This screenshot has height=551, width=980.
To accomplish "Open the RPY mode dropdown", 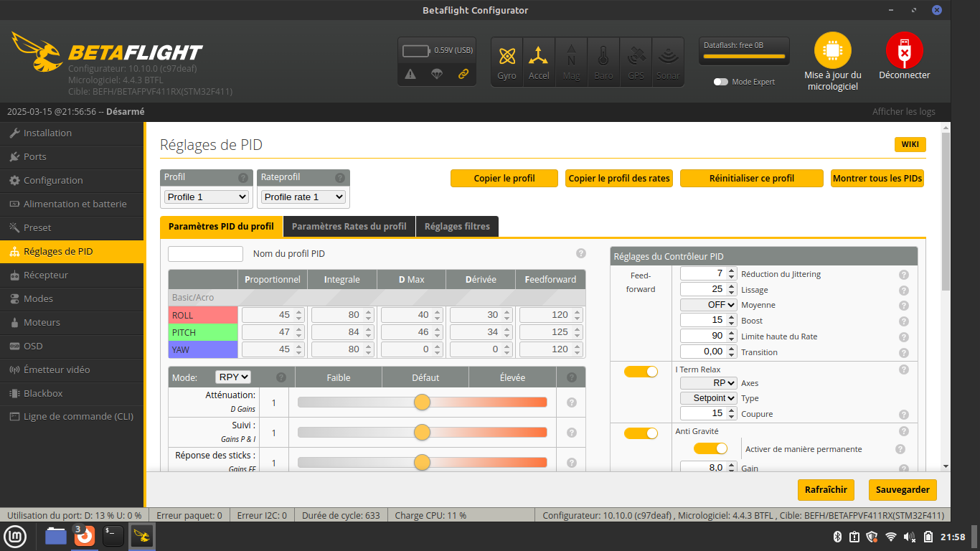I will coord(233,377).
